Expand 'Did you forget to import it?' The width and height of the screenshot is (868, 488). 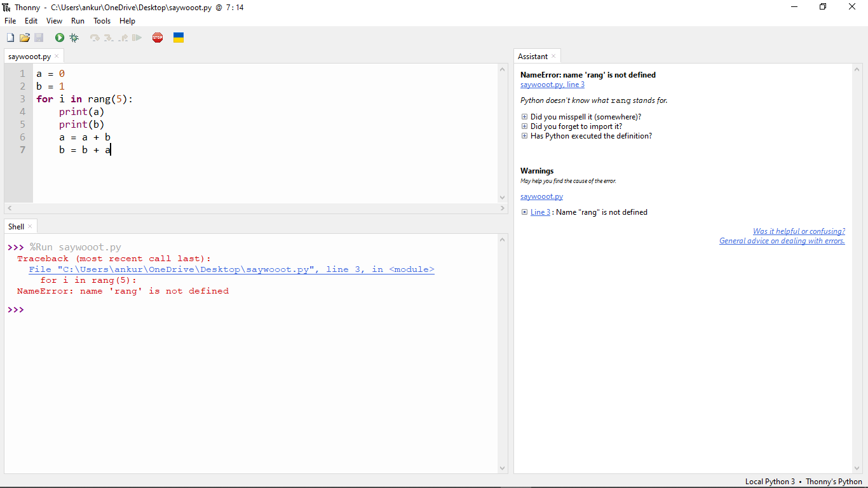[x=524, y=126]
